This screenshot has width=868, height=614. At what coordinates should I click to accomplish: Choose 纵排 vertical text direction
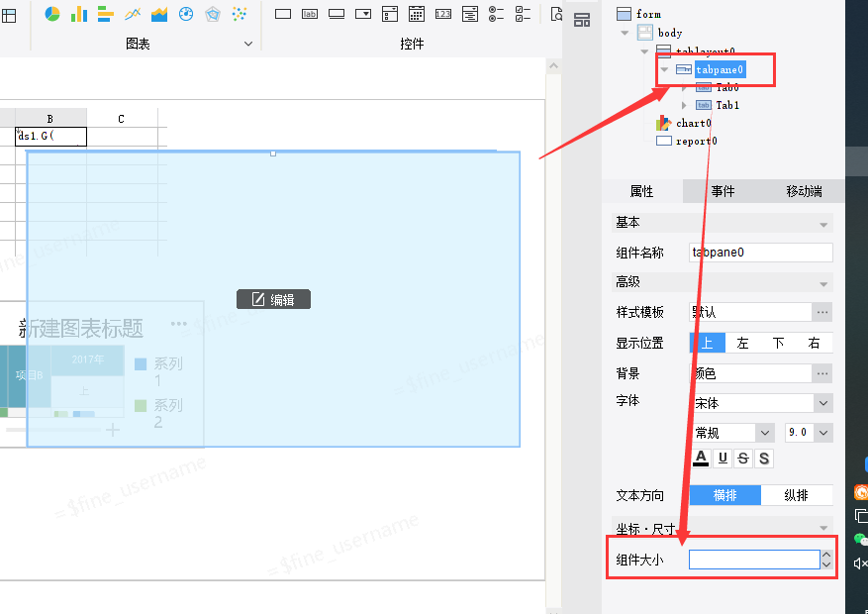tap(797, 495)
